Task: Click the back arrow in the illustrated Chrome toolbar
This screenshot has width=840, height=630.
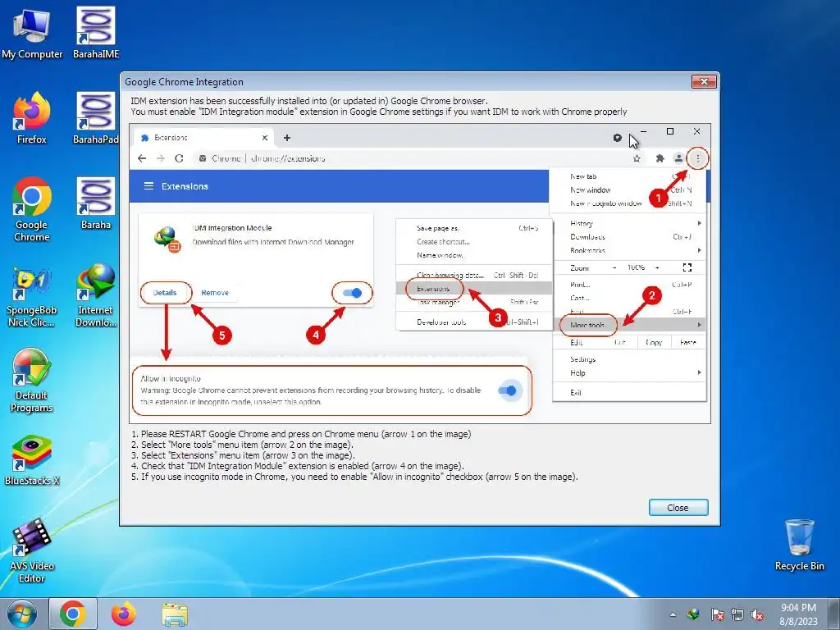Action: [x=141, y=158]
